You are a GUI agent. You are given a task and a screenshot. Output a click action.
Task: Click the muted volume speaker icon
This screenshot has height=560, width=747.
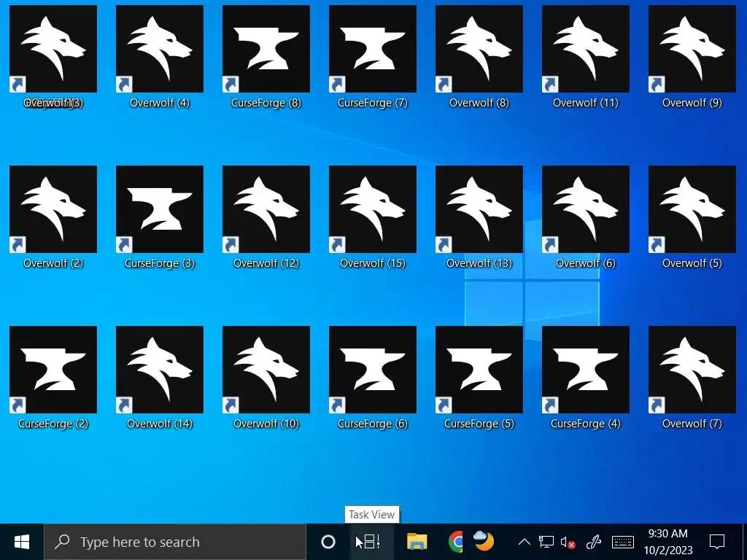tap(568, 542)
